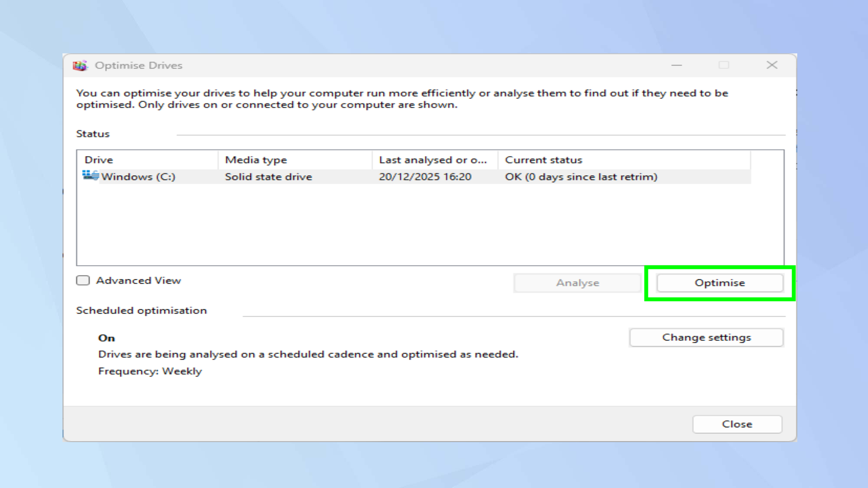Click the Analyse button
The width and height of the screenshot is (868, 488).
[577, 282]
